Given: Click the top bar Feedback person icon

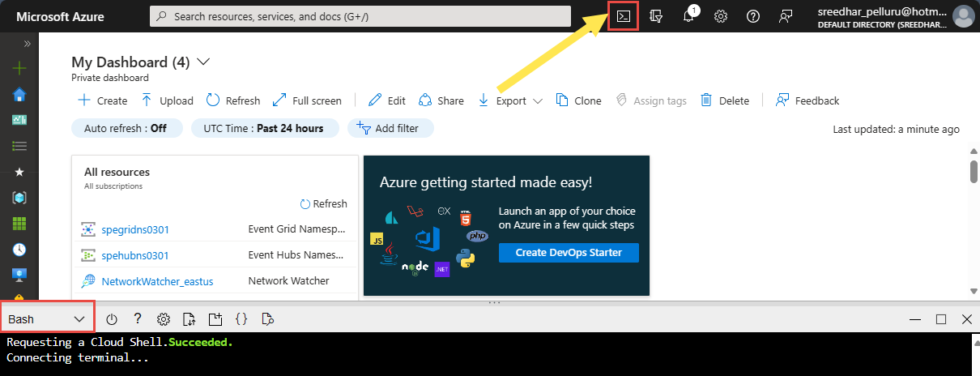Looking at the screenshot, I should point(785,16).
